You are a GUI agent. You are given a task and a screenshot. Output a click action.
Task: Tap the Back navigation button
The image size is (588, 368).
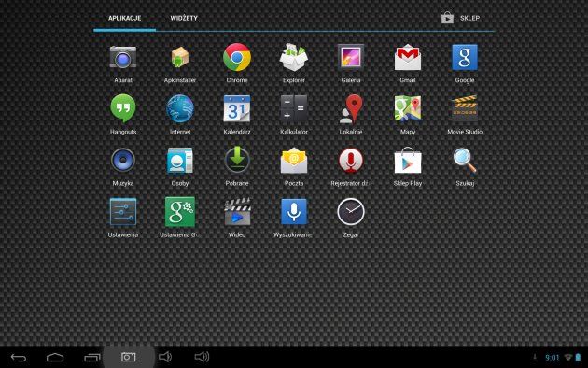[19, 358]
